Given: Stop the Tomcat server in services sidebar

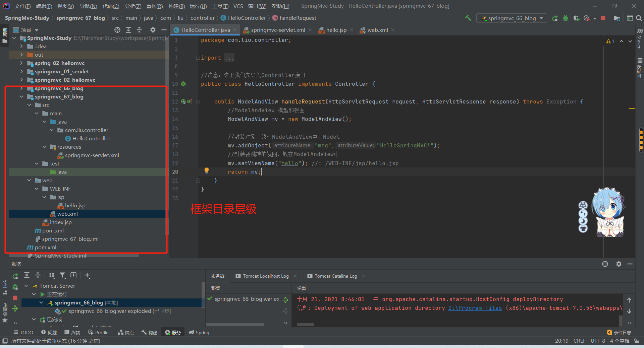Looking at the screenshot, I should coord(15,298).
